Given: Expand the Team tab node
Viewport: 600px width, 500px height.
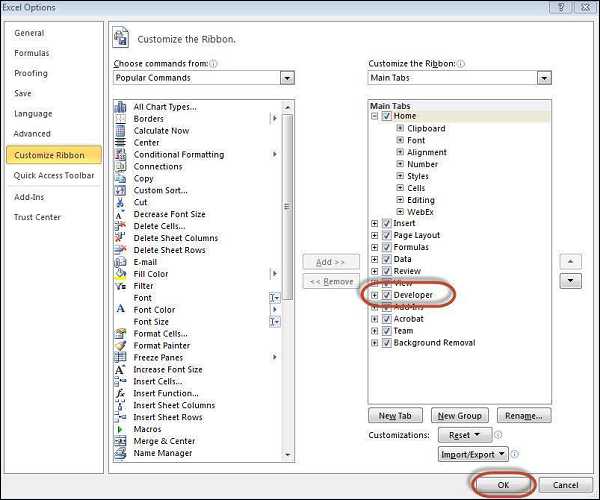Looking at the screenshot, I should pos(375,331).
